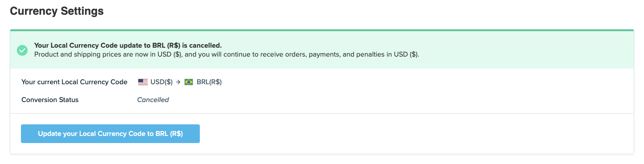Update your Local Currency Code to BRL (R$)
This screenshot has height=164, width=644.
click(x=110, y=134)
